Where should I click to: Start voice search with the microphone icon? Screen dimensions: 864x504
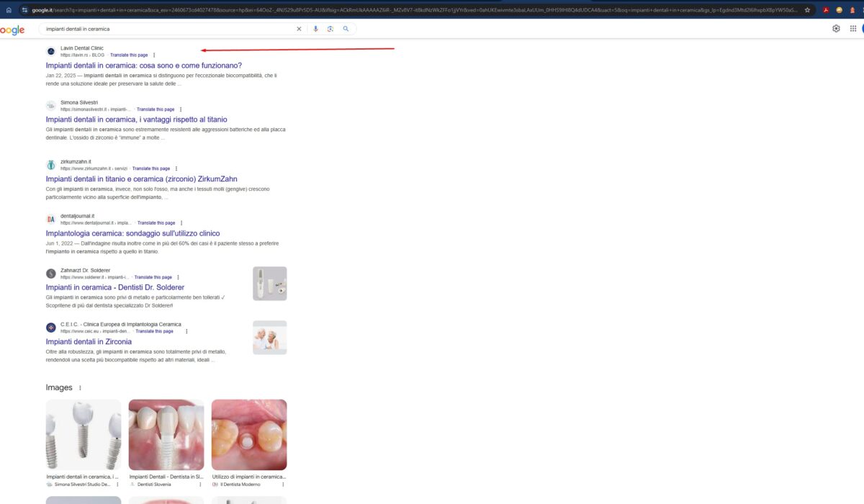click(x=315, y=29)
